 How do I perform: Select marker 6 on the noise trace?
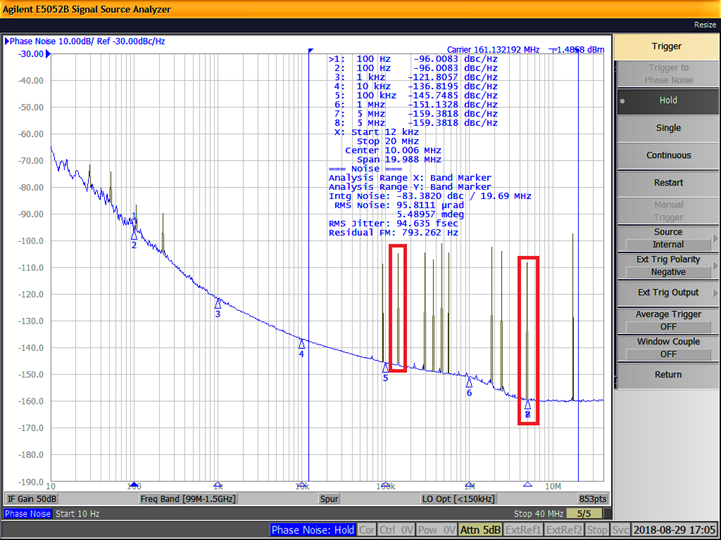[x=468, y=381]
